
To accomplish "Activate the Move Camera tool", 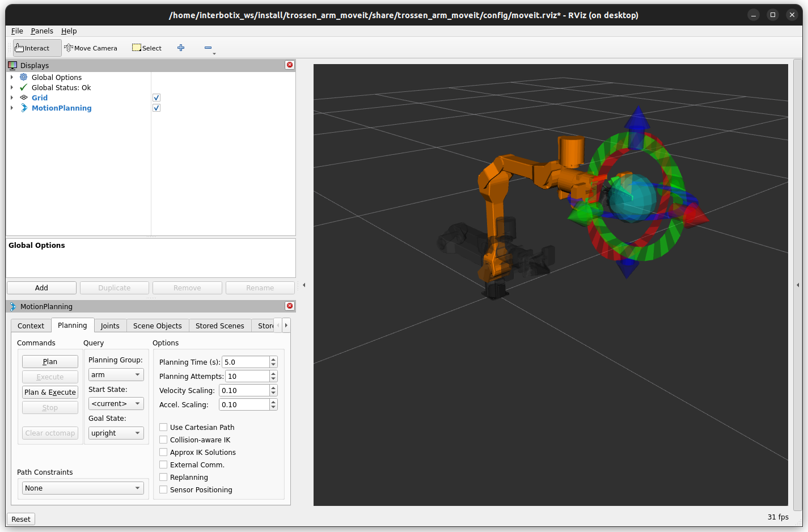I will tap(91, 48).
